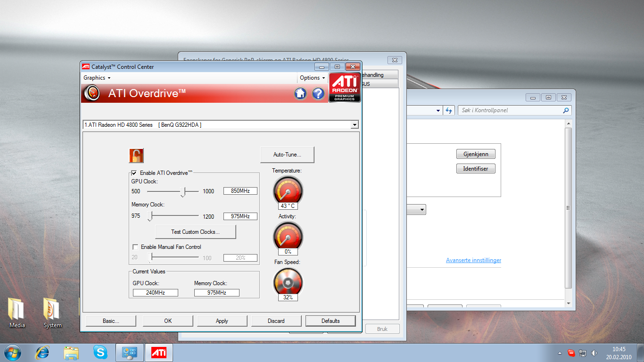
Task: Launch Internet Explorer from the taskbar
Action: pos(42,352)
